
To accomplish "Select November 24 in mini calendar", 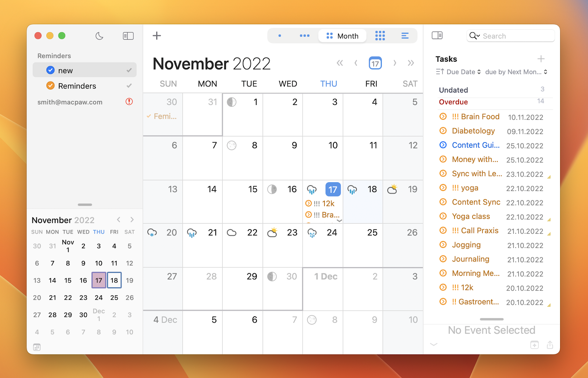I will point(99,298).
